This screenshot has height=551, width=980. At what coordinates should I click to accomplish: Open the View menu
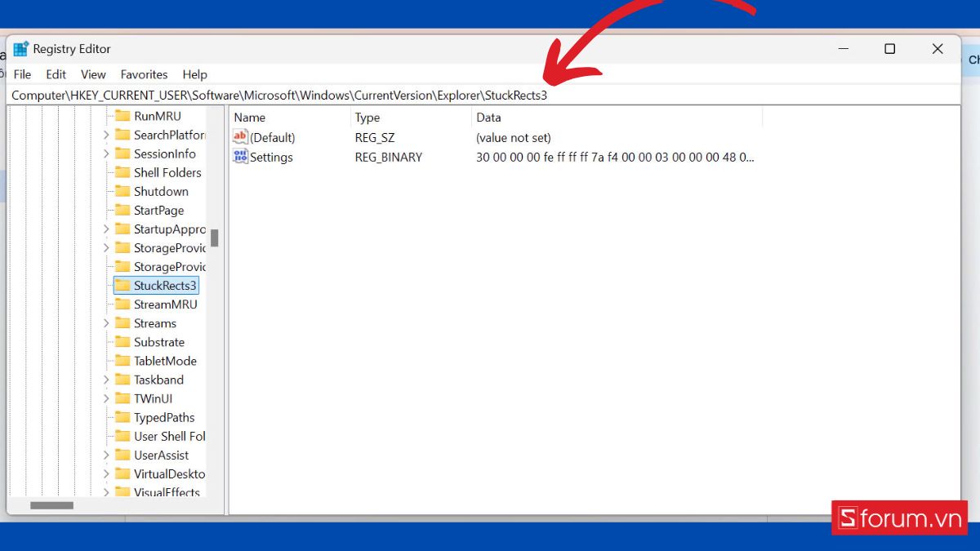93,74
